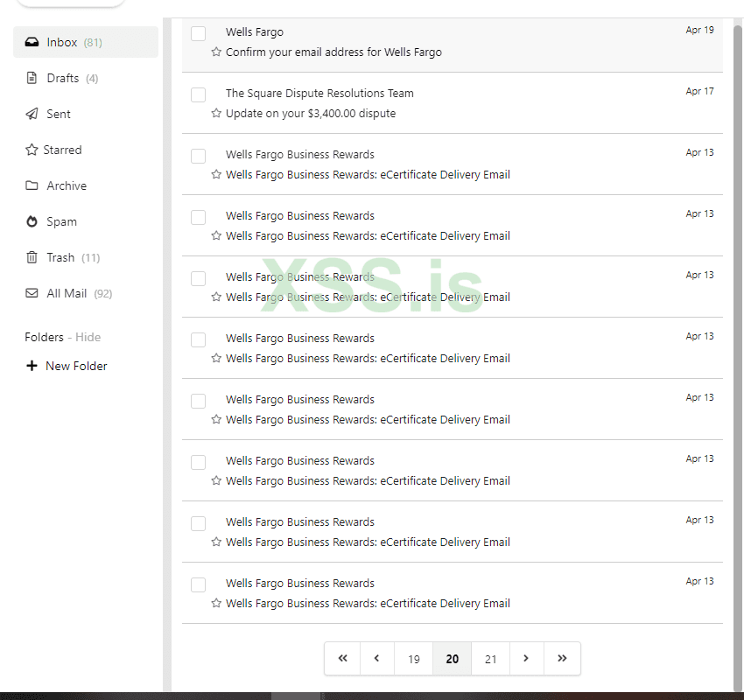Click the Apr 19 date label
This screenshot has width=744, height=700.
(x=699, y=30)
